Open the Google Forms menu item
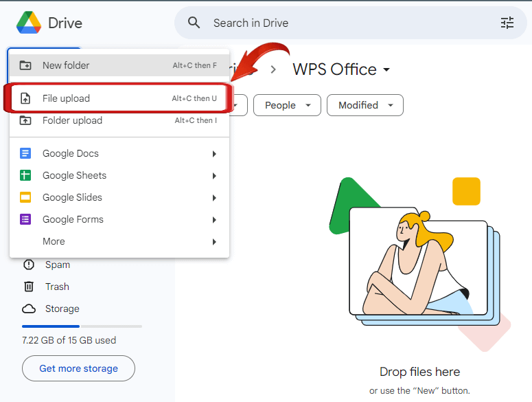This screenshot has height=402, width=532. coord(119,219)
